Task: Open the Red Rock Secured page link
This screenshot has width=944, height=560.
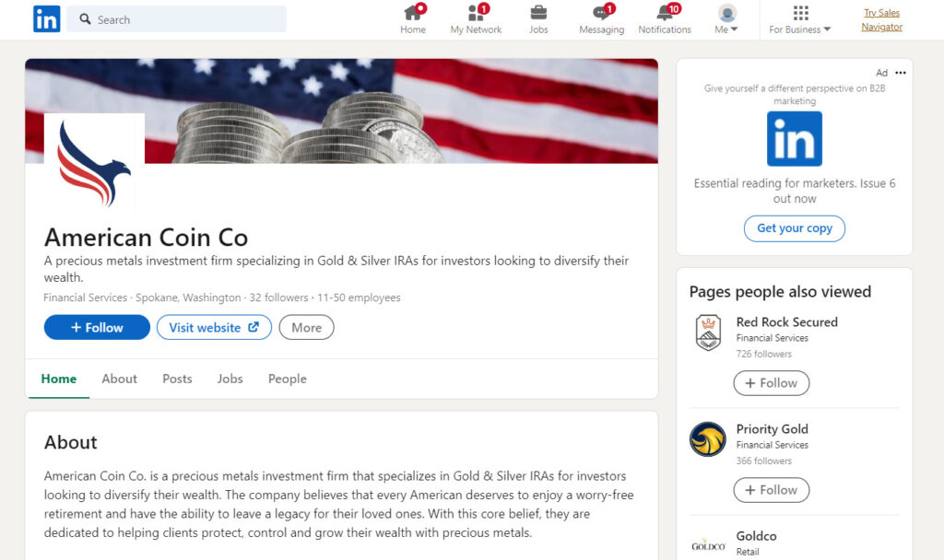Action: point(787,321)
